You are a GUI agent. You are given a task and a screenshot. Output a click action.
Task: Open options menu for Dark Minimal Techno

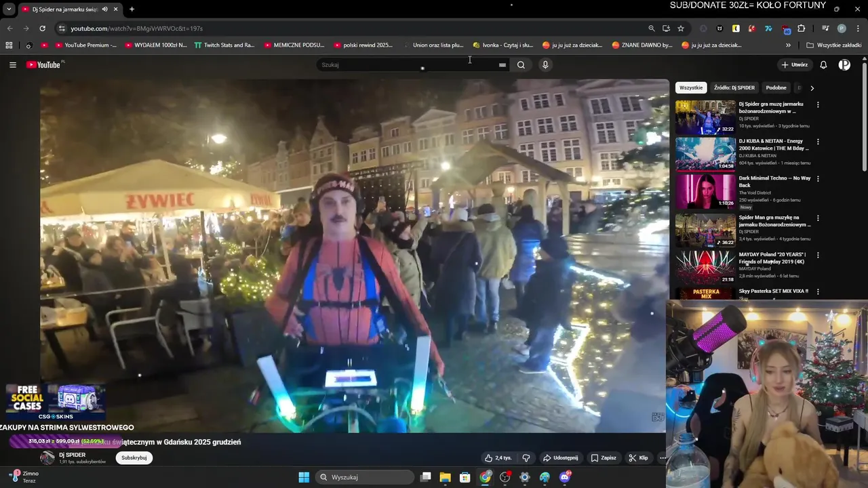[818, 179]
